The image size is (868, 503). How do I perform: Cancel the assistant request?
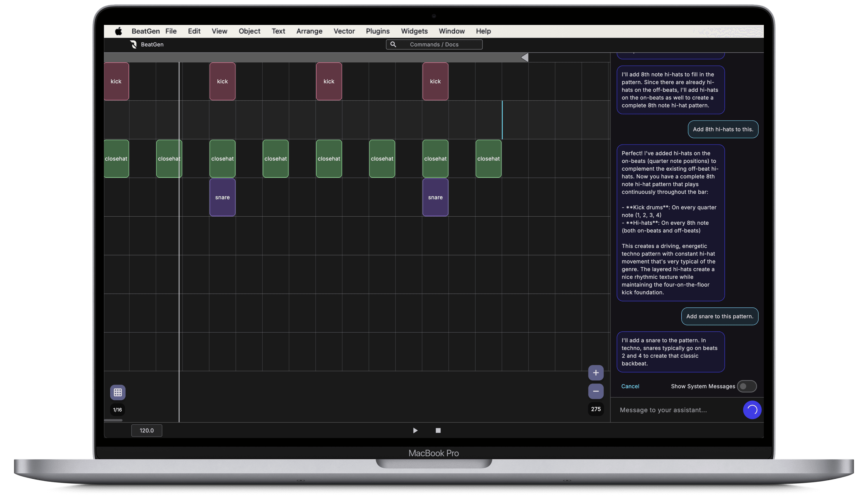click(x=630, y=386)
